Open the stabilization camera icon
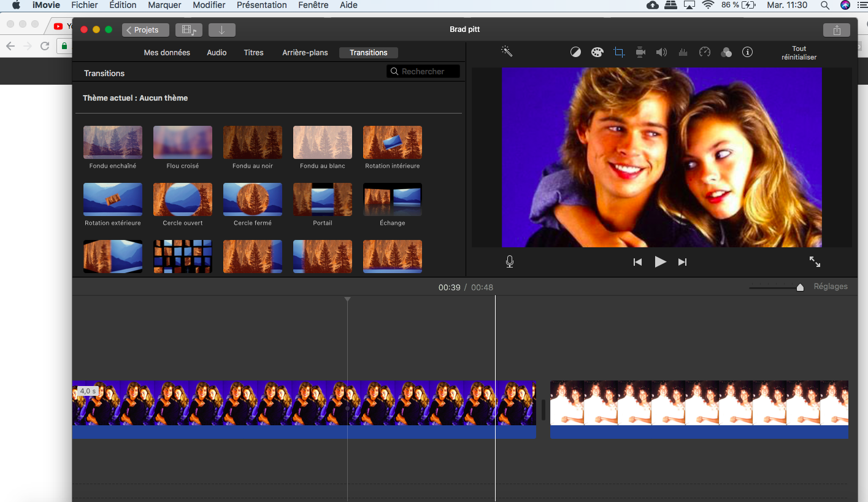Screen dimensions: 868x502 click(640, 52)
